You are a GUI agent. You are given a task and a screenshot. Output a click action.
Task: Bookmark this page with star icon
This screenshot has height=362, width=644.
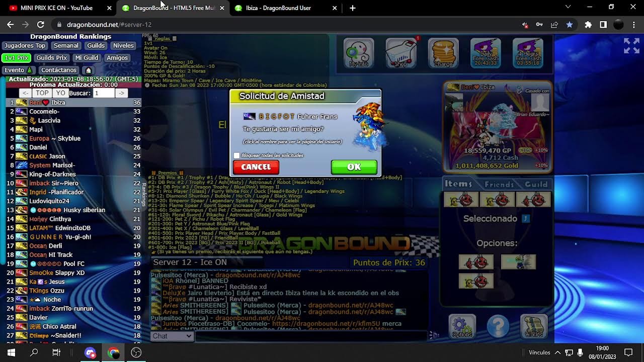[570, 24]
